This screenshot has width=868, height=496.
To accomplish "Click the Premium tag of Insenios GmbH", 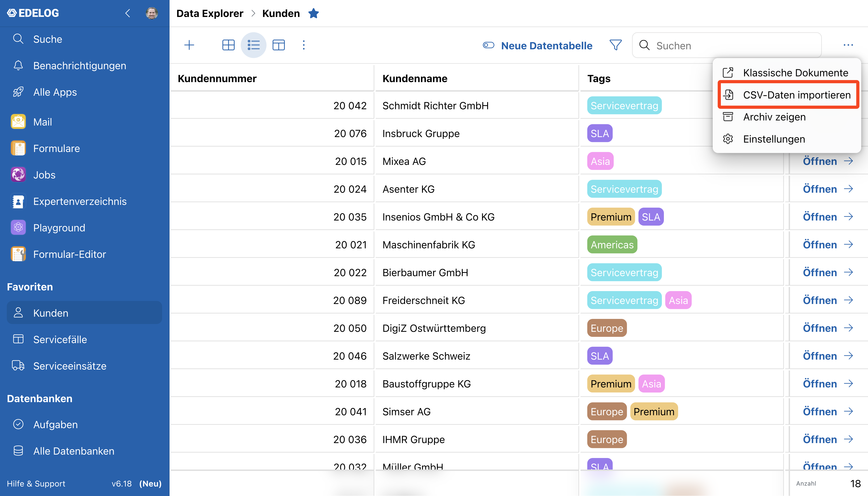I will pos(611,217).
